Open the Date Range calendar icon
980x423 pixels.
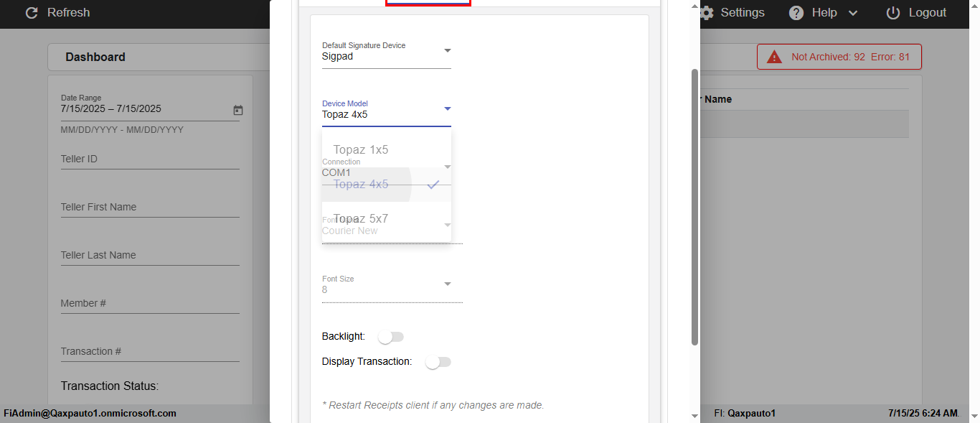[238, 110]
